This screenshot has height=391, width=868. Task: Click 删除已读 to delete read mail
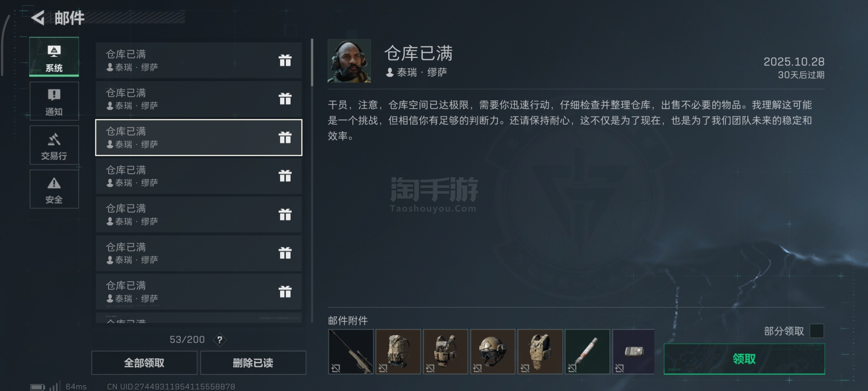pos(253,363)
